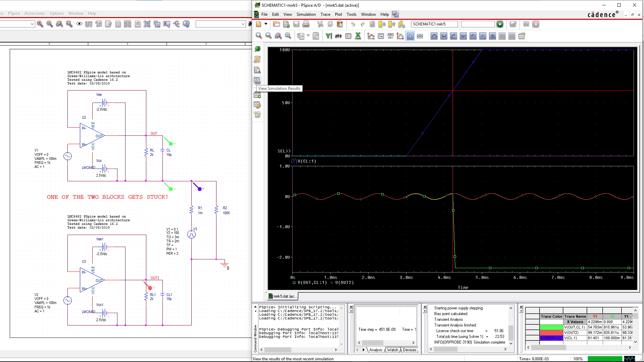Click the View Simulation Output File sidebar icon
This screenshot has height=362, width=644.
click(x=257, y=70)
